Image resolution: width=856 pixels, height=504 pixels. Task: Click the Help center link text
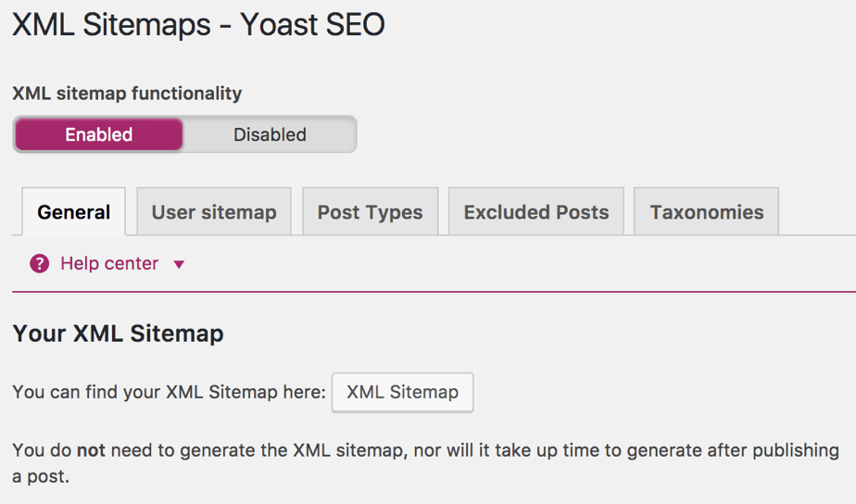pyautogui.click(x=109, y=264)
